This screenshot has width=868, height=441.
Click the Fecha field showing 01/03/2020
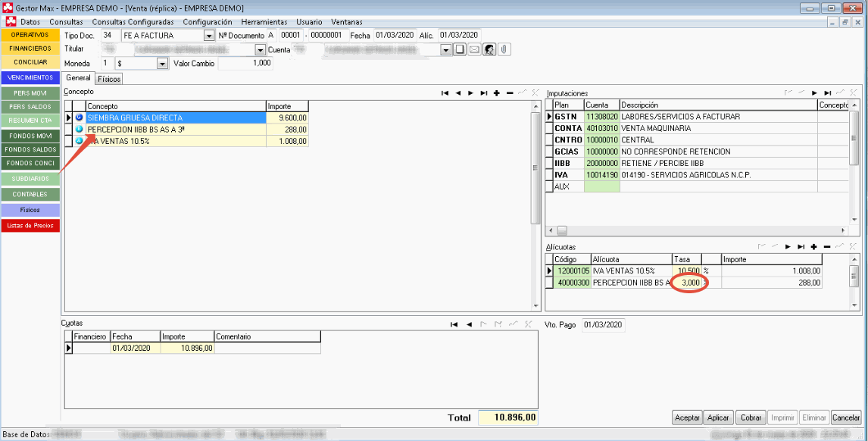(394, 36)
